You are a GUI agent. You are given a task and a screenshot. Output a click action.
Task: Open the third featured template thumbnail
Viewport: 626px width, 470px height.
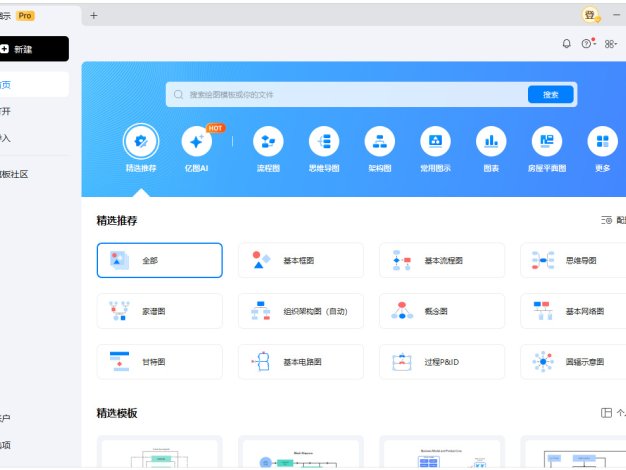(442, 452)
